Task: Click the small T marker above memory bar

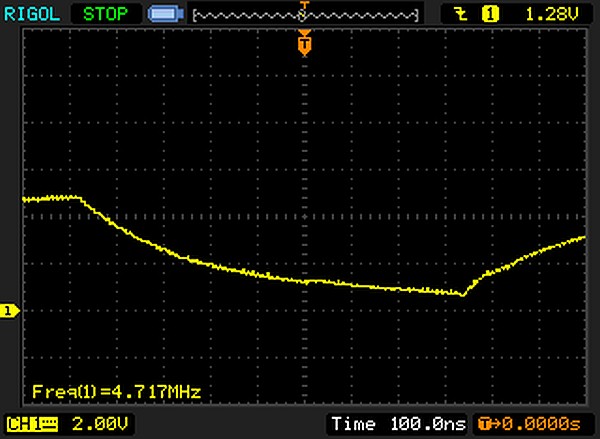Action: click(304, 4)
